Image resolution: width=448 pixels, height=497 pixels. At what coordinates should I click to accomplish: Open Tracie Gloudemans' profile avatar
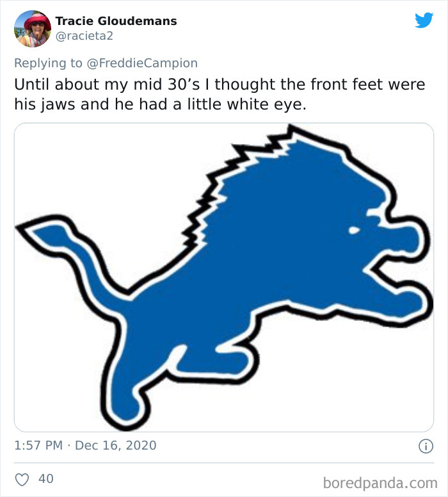coord(33,29)
